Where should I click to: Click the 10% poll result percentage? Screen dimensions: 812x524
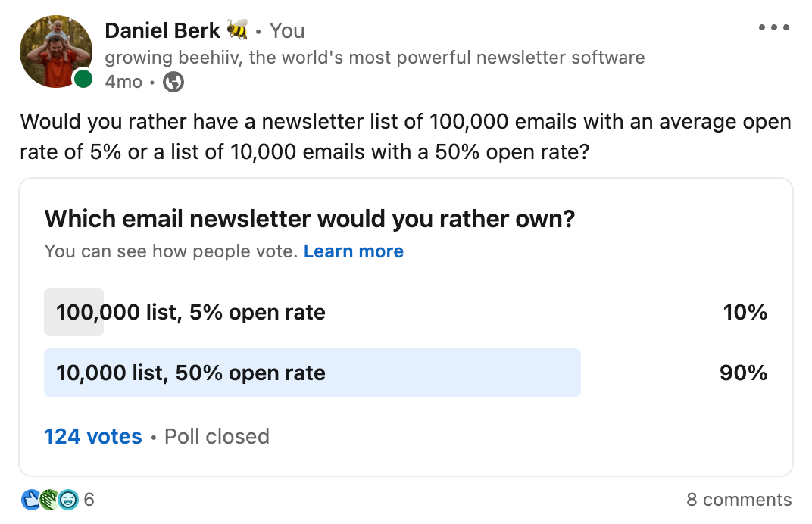(x=745, y=312)
